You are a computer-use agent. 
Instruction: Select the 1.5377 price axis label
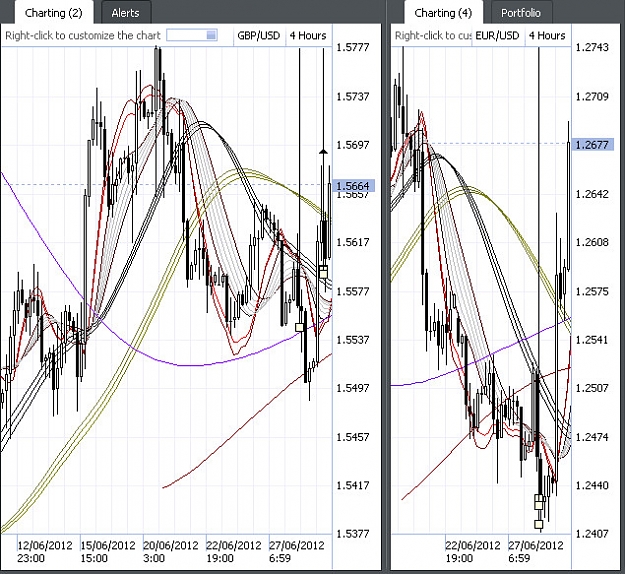[353, 533]
